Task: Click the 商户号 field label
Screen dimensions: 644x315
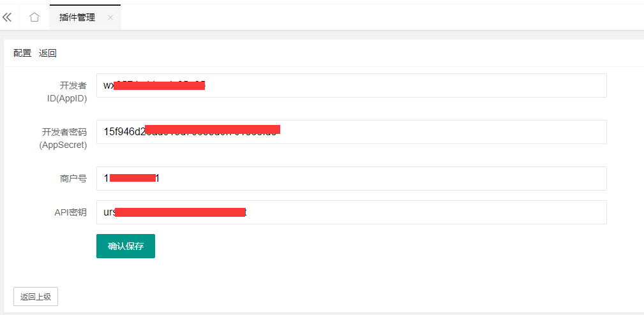Action: pyautogui.click(x=73, y=179)
